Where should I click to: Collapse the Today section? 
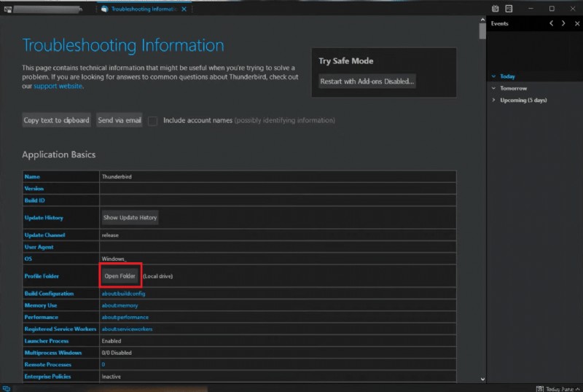coord(494,77)
